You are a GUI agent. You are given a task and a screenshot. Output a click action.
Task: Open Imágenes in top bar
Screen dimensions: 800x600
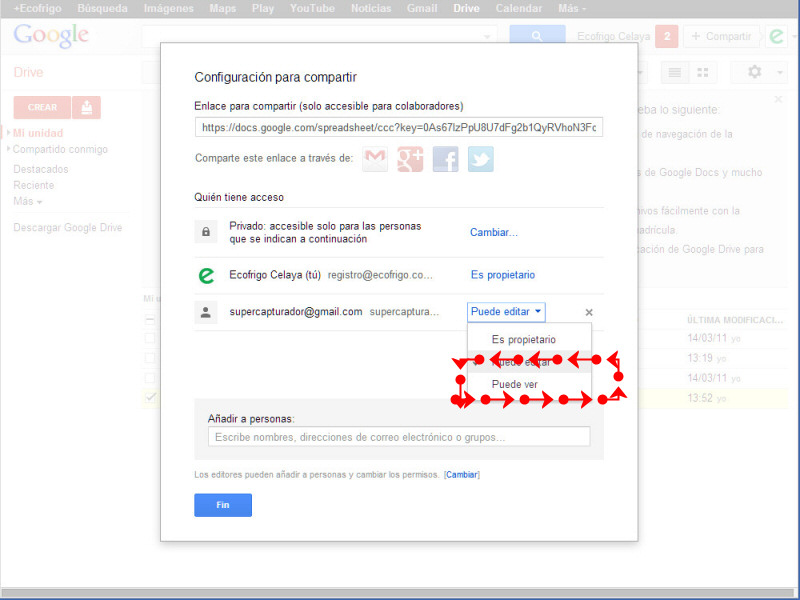click(x=168, y=9)
